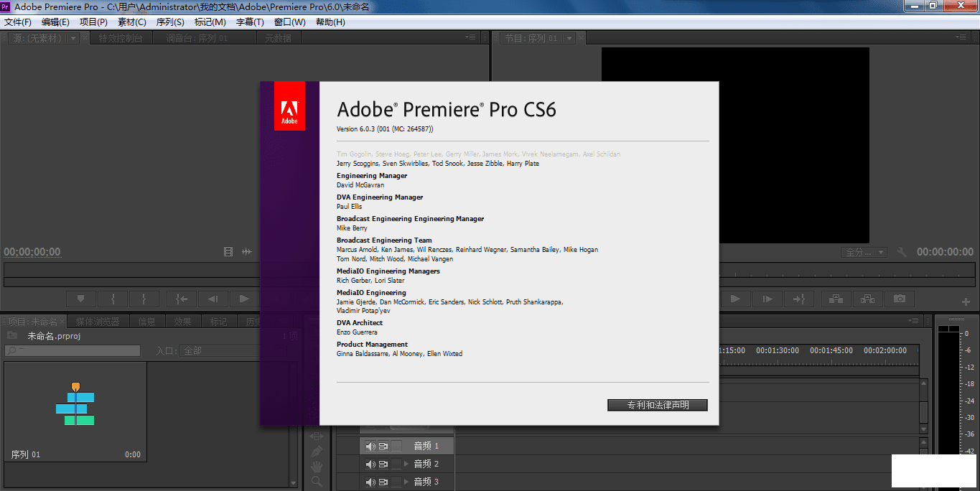The image size is (980, 491).
Task: Toggle 音频 3 track output speaker
Action: click(x=370, y=482)
